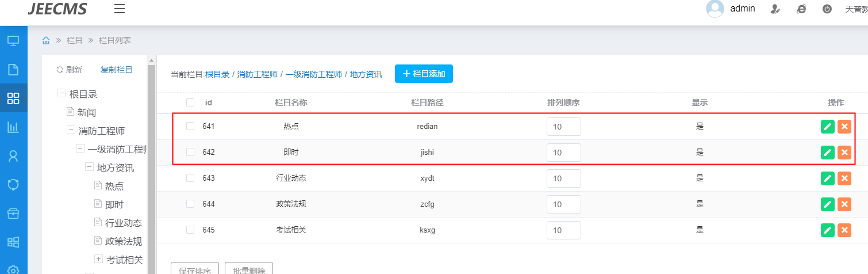Click the 复制栏目 link
Viewport: 868px width, 274px height.
(116, 70)
